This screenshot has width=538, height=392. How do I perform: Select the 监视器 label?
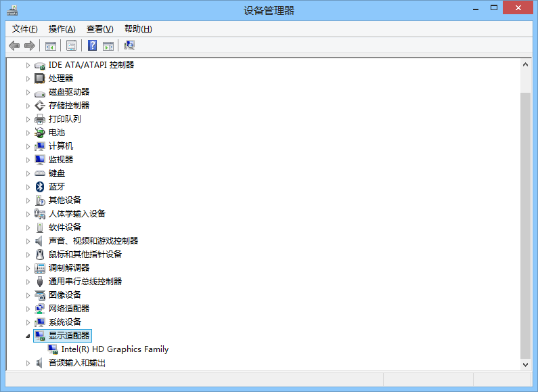coord(61,160)
